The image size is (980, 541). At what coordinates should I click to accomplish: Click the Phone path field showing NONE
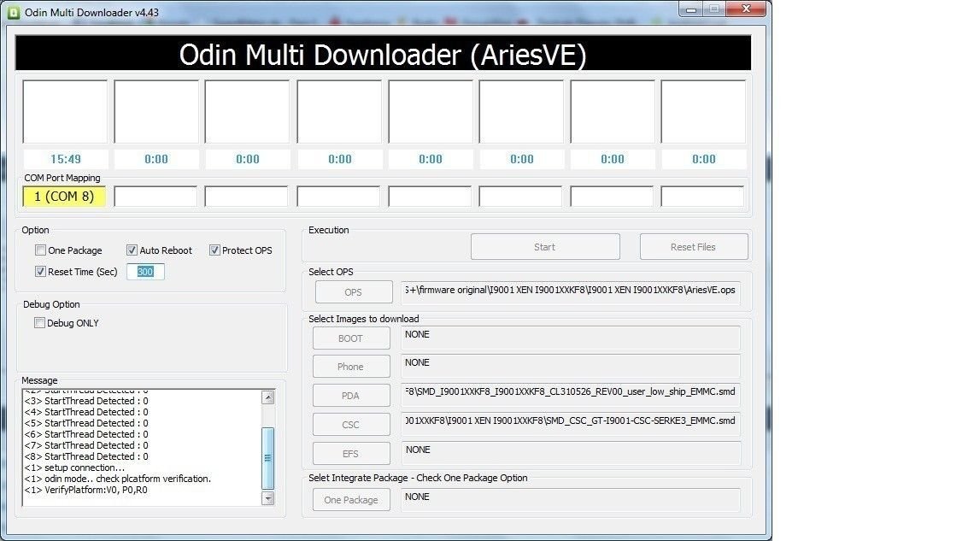[571, 366]
